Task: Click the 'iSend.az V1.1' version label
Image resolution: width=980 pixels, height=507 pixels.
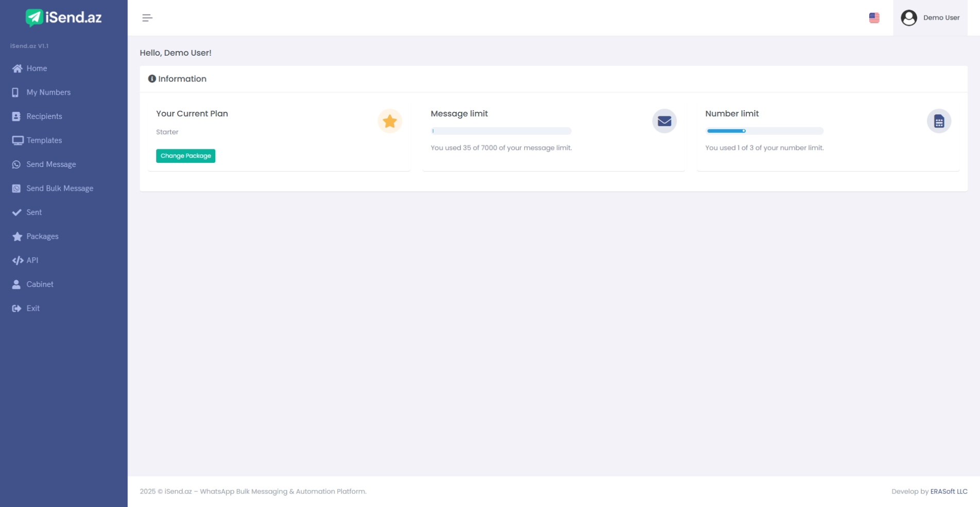Action: point(29,46)
